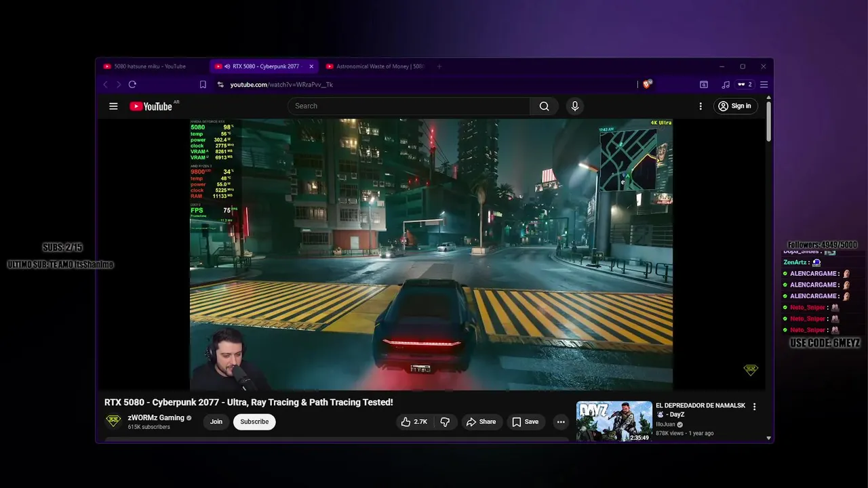
Task: Click the Share button
Action: coord(481,422)
